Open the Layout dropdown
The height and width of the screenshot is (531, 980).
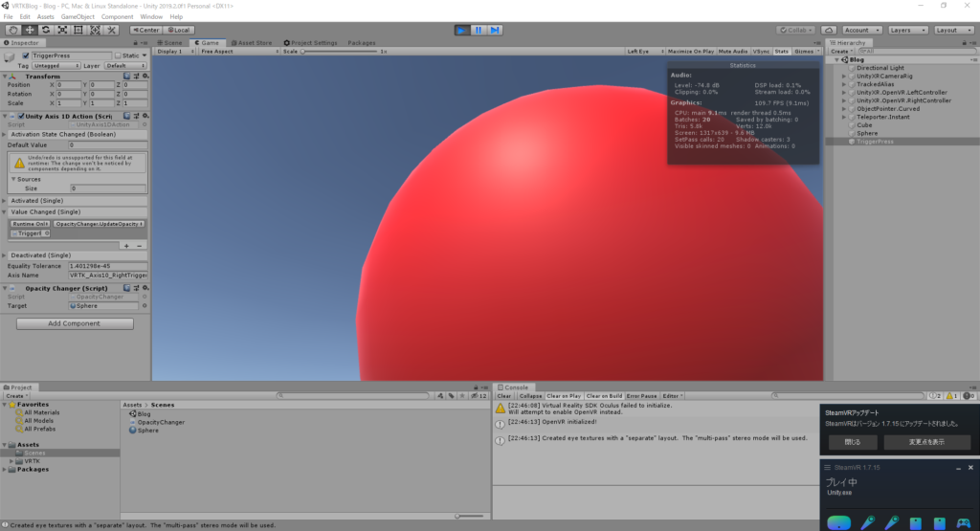pos(954,30)
